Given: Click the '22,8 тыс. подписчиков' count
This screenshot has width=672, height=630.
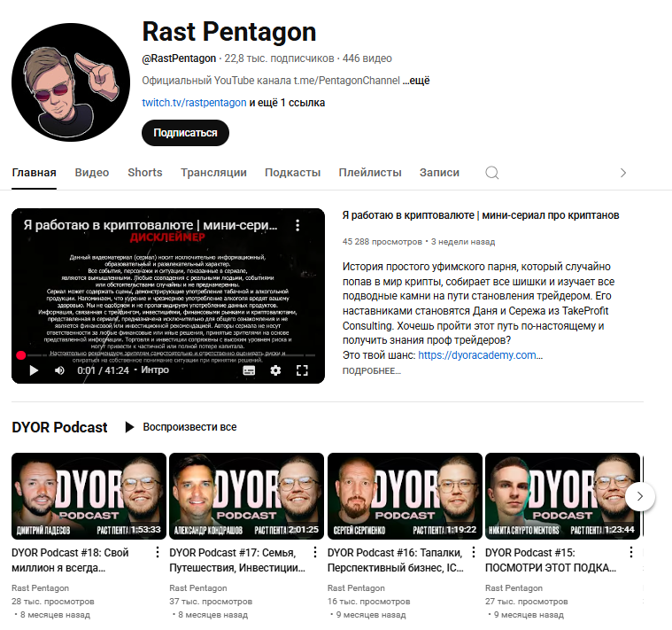Looking at the screenshot, I should click(279, 58).
